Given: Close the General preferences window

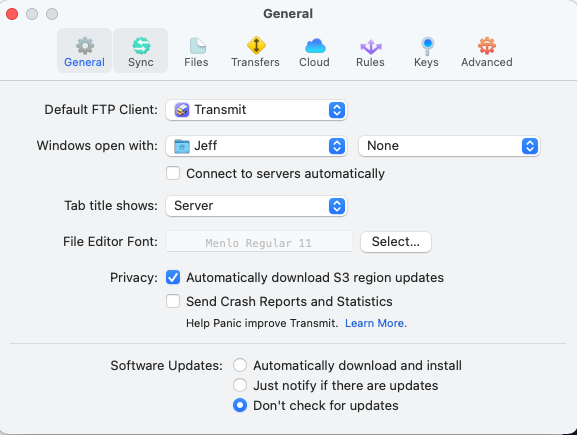Looking at the screenshot, I should coord(12,14).
